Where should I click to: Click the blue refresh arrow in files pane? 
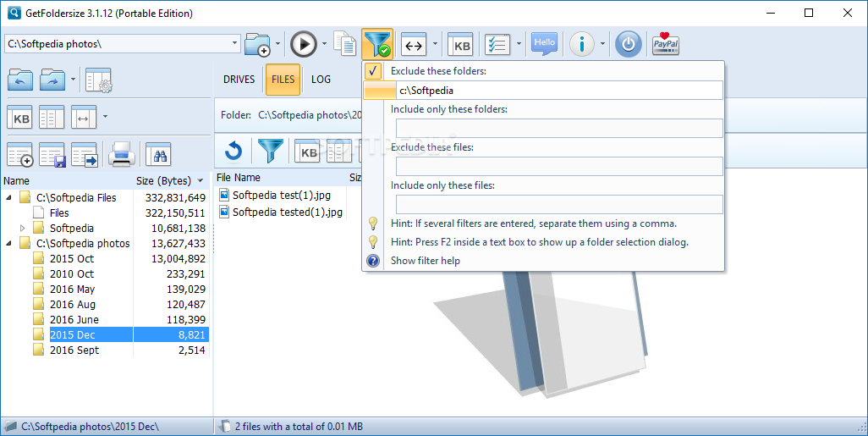coord(233,151)
